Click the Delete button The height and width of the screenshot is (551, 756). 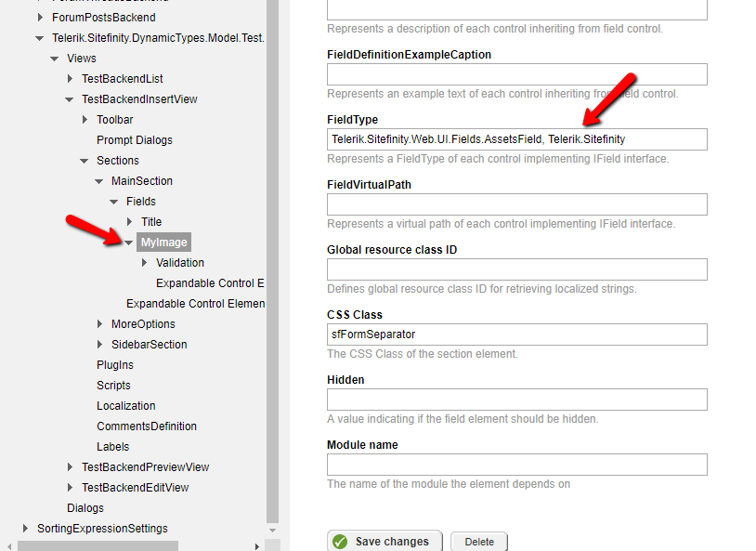click(x=479, y=542)
